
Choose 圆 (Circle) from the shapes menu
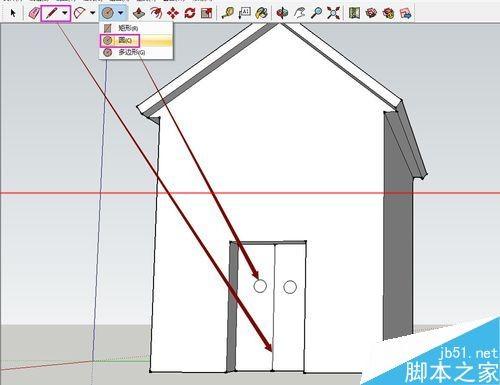pos(136,40)
